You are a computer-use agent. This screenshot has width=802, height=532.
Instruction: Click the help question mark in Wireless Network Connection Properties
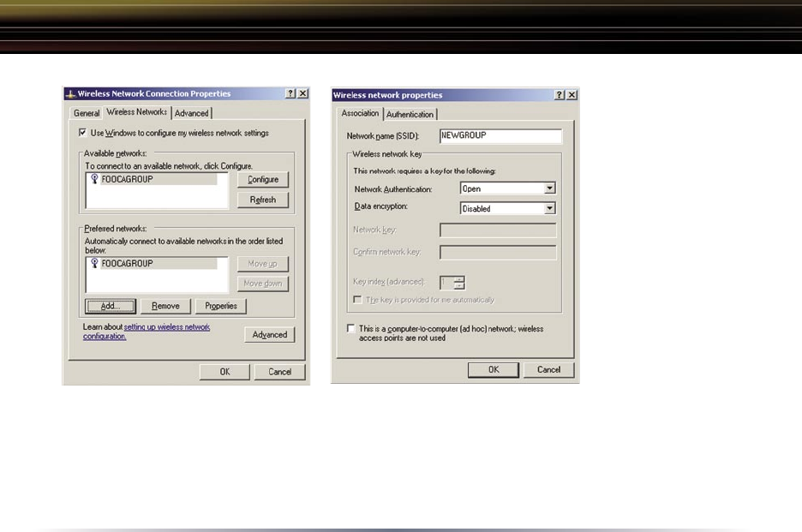[x=290, y=93]
